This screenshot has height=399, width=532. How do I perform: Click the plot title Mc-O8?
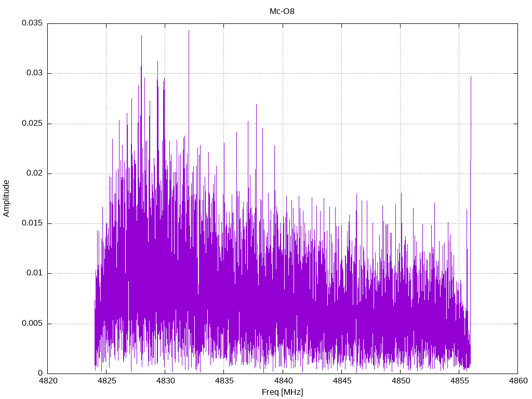tap(282, 11)
